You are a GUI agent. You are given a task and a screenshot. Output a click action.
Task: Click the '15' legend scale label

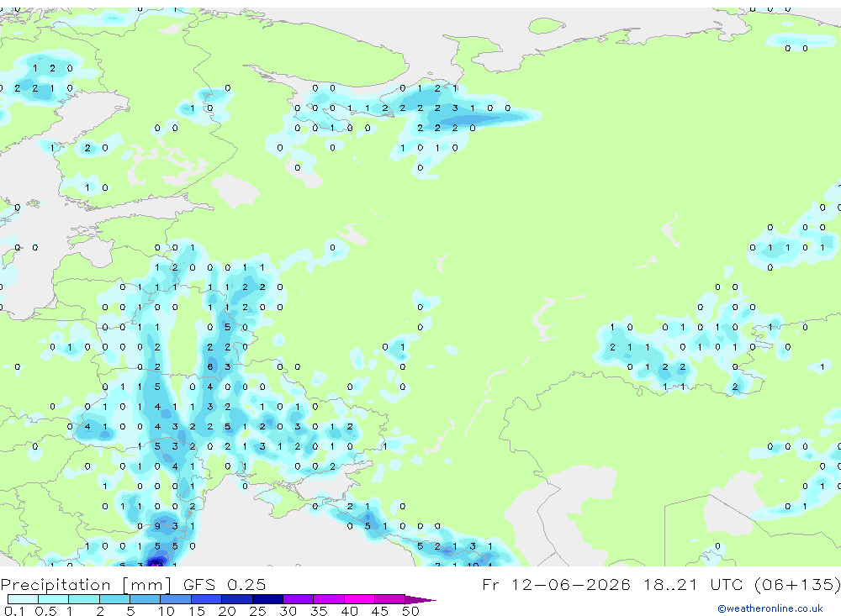click(x=196, y=611)
